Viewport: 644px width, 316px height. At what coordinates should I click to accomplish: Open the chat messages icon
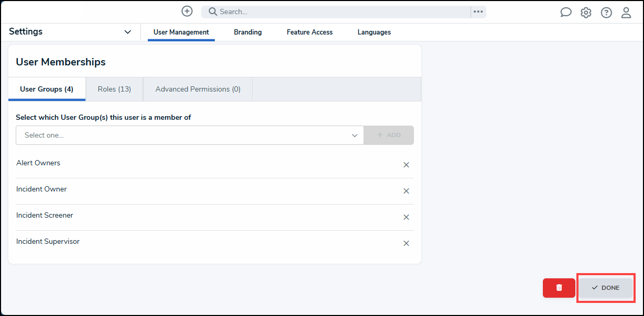566,13
